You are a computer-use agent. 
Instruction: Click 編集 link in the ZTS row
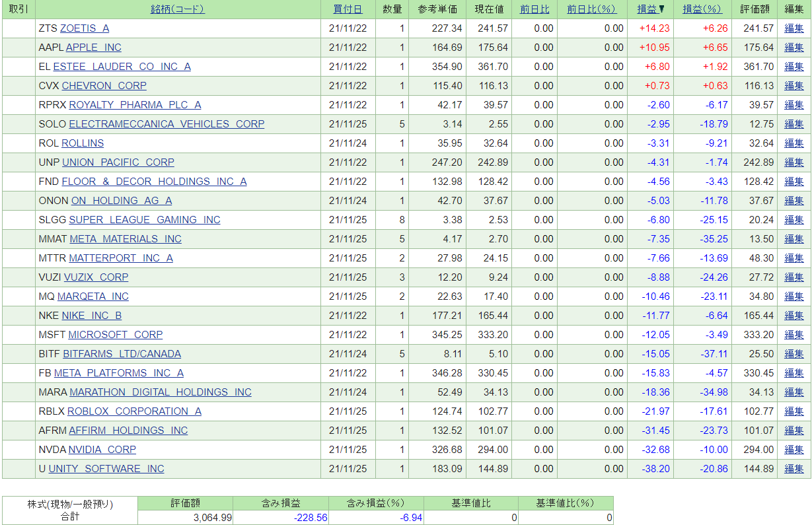[794, 28]
